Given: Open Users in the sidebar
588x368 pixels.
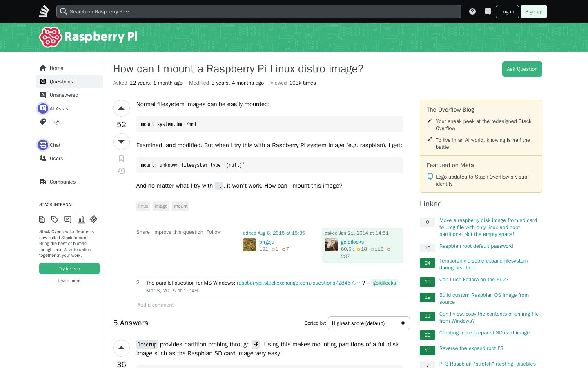Looking at the screenshot, I should tap(69, 159).
